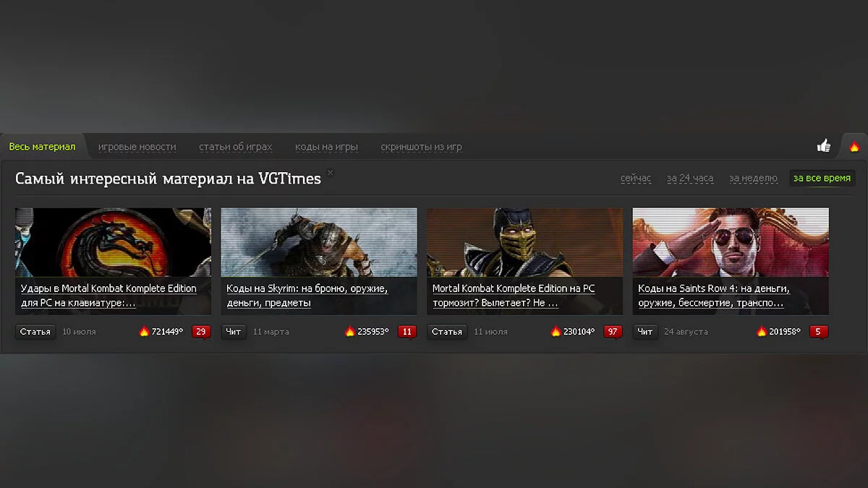Open the статьи об играх tab

pyautogui.click(x=236, y=147)
